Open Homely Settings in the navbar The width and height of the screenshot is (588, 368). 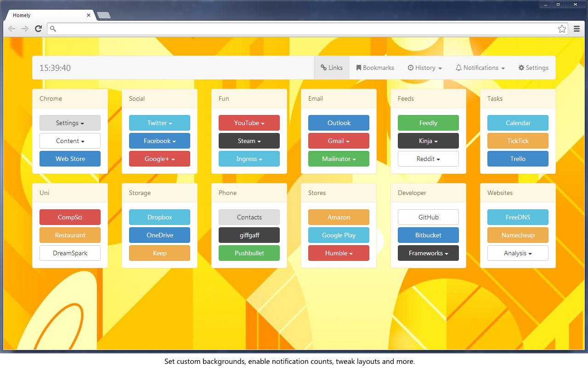point(533,68)
